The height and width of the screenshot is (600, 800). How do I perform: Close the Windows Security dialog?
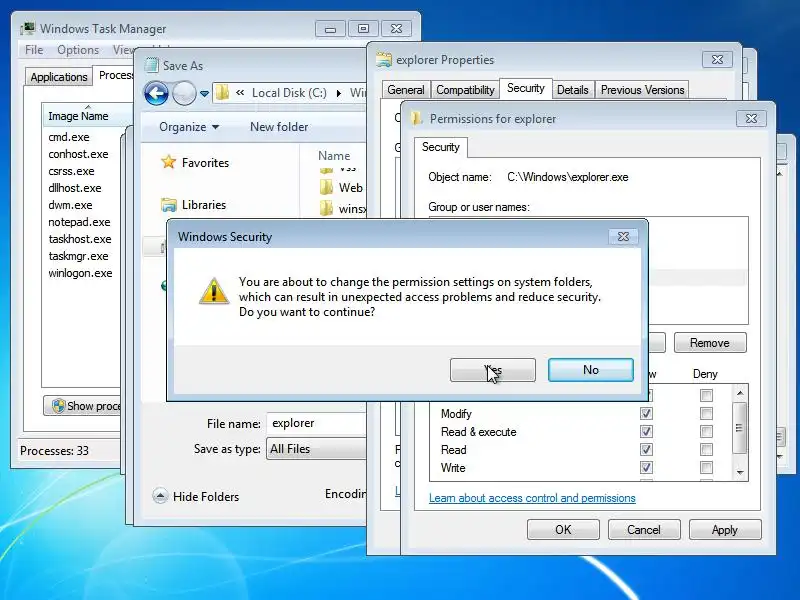[x=623, y=237]
